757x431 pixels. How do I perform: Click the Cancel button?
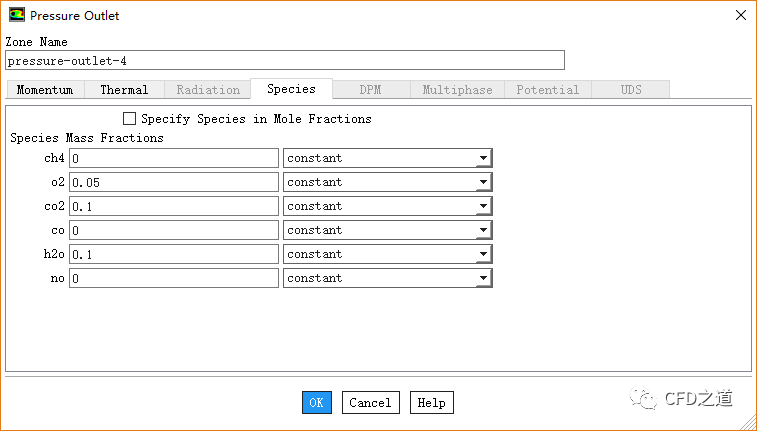pyautogui.click(x=370, y=402)
